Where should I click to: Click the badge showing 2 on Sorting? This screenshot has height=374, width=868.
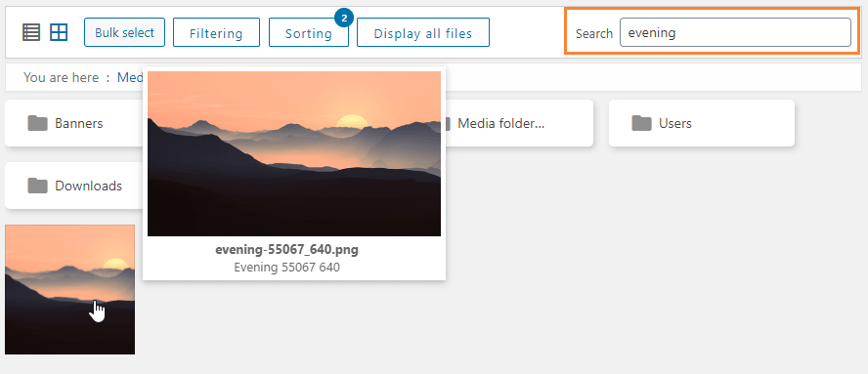[x=344, y=19]
